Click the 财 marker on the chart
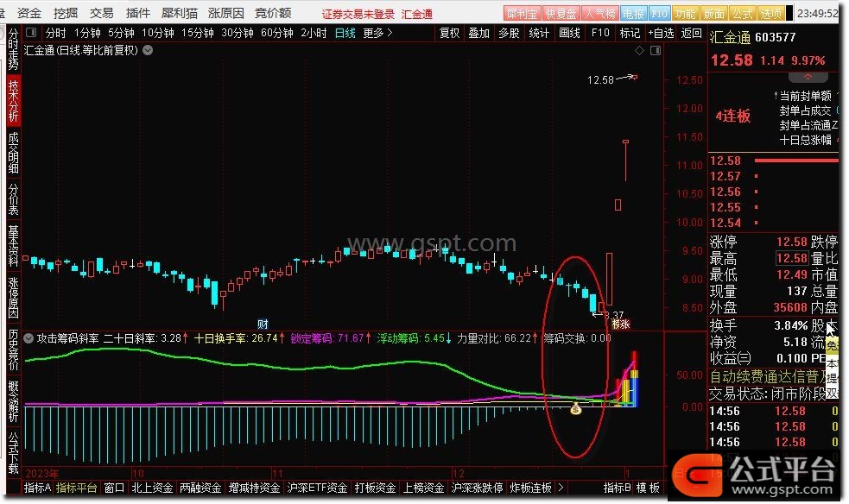The width and height of the screenshot is (849, 504). pos(263,324)
